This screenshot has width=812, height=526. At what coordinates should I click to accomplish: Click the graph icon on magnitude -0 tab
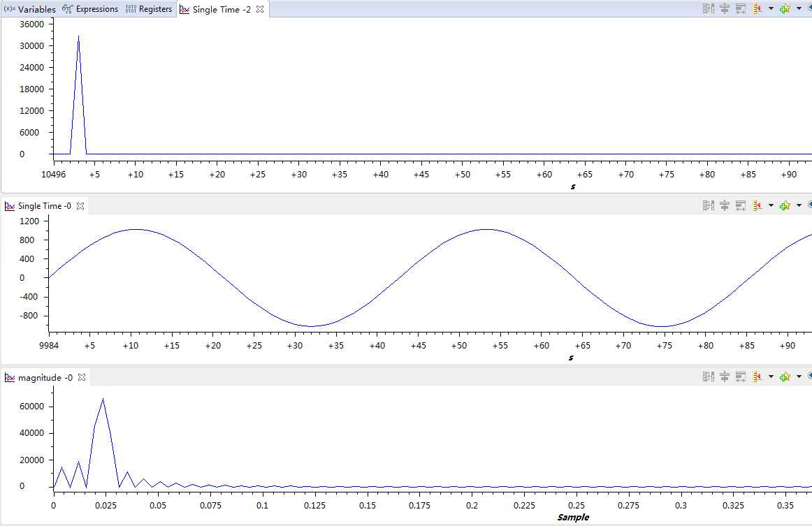(x=10, y=377)
